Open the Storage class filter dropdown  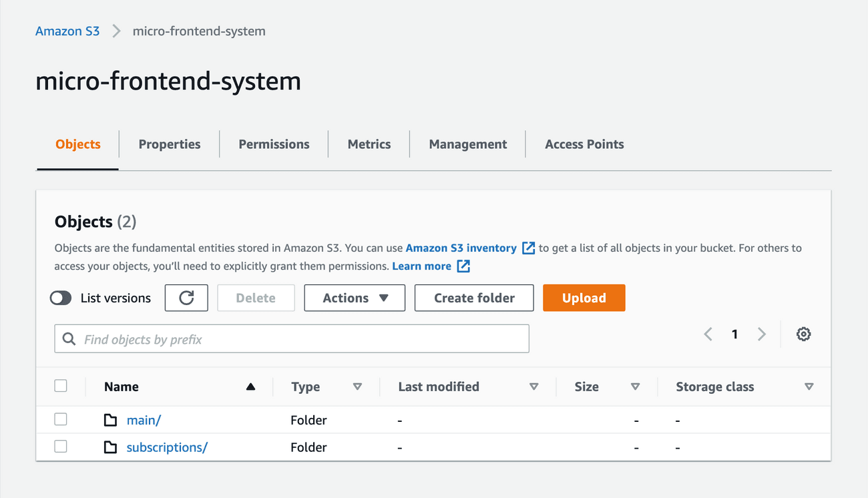809,387
